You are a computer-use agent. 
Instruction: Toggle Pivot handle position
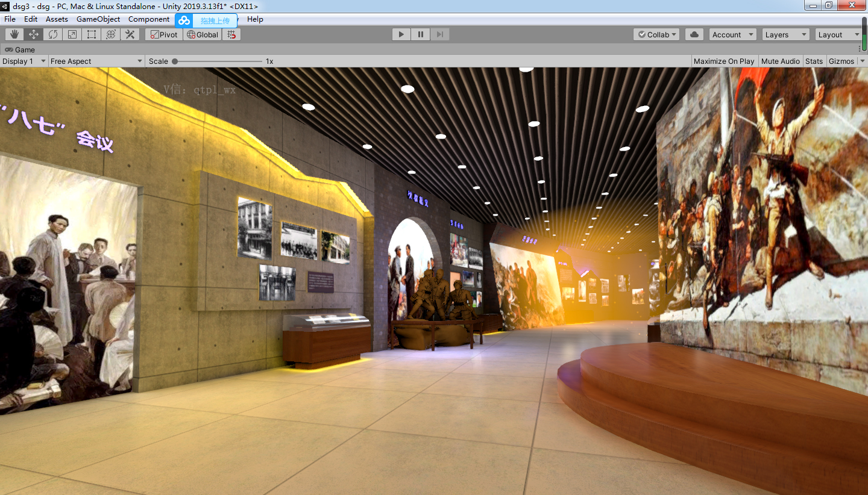point(164,34)
